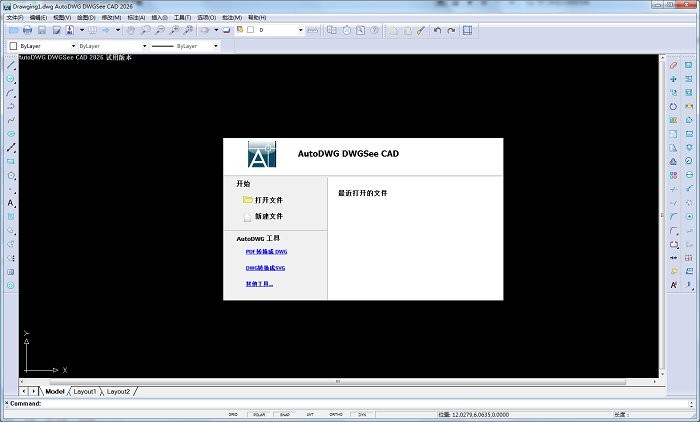Screen dimensions: 700x422
Task: Click the 最近打开的文件 heading
Action: (x=362, y=193)
